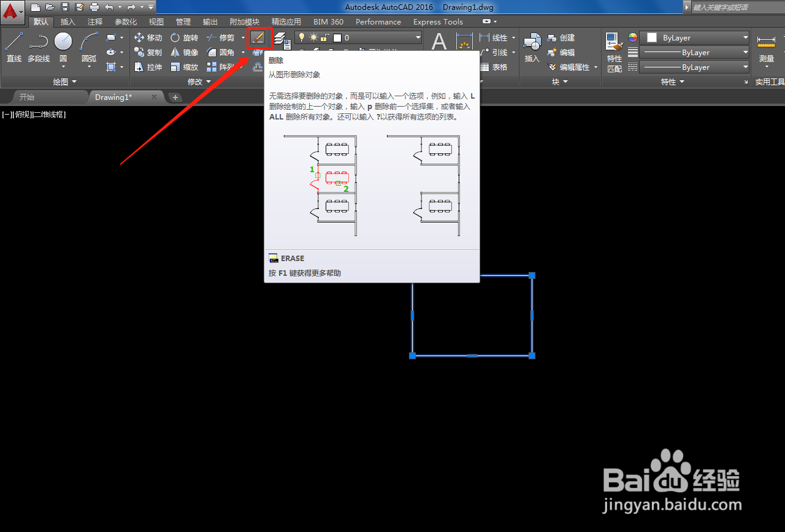Viewport: 785px width, 532px height.
Task: Open the lineweight ByLayer dropdown
Action: point(745,52)
